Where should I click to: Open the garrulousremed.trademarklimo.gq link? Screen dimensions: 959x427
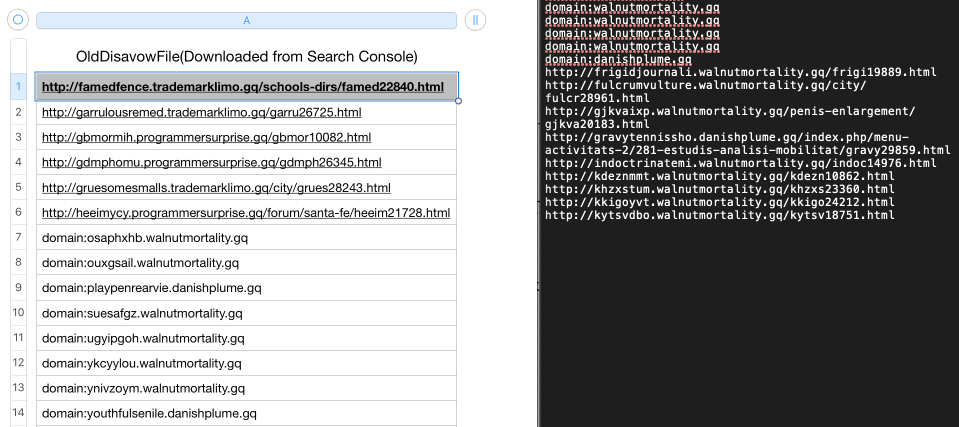(201, 112)
